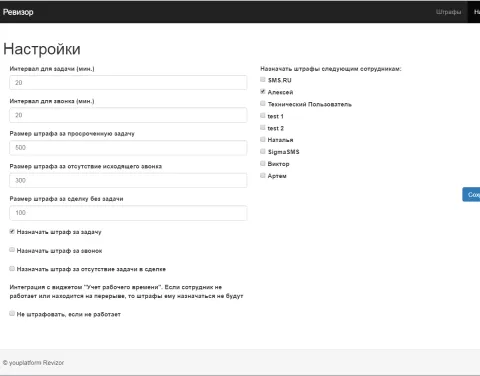Open the partially visible active nav tab
The width and height of the screenshot is (480, 376).
point(474,12)
